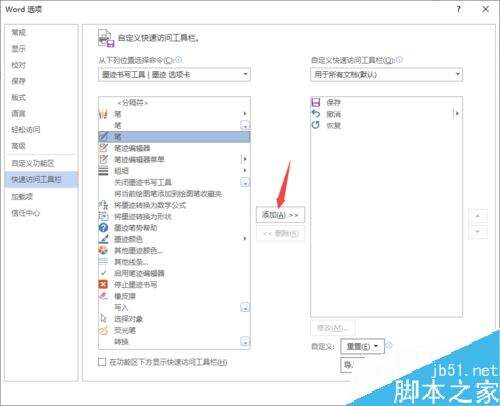500x406 pixels.
Task: Click the info icon next to 重置 button
Action: [389, 346]
